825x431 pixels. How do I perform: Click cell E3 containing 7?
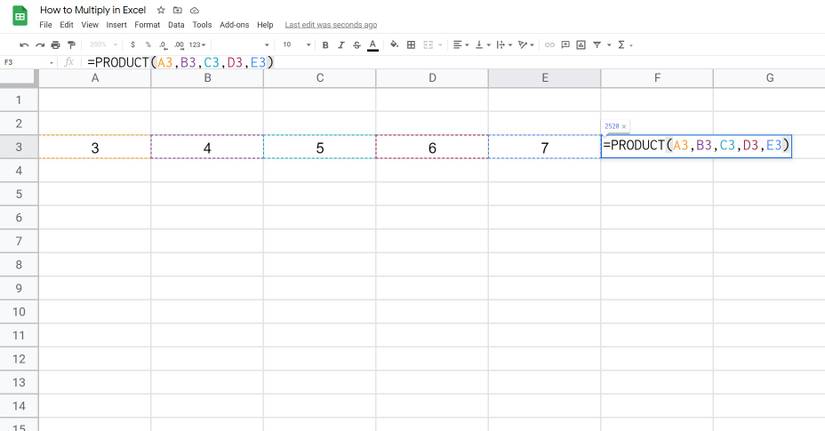point(545,147)
